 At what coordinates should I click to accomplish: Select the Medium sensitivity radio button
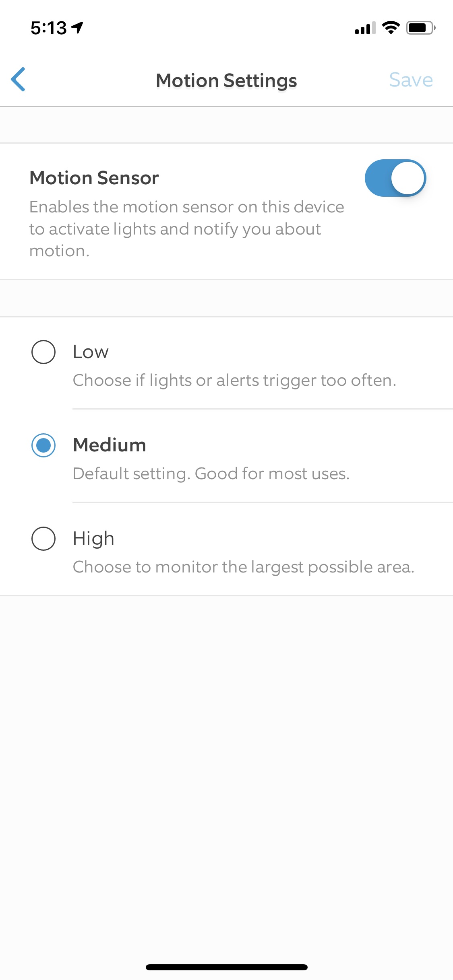coord(43,445)
